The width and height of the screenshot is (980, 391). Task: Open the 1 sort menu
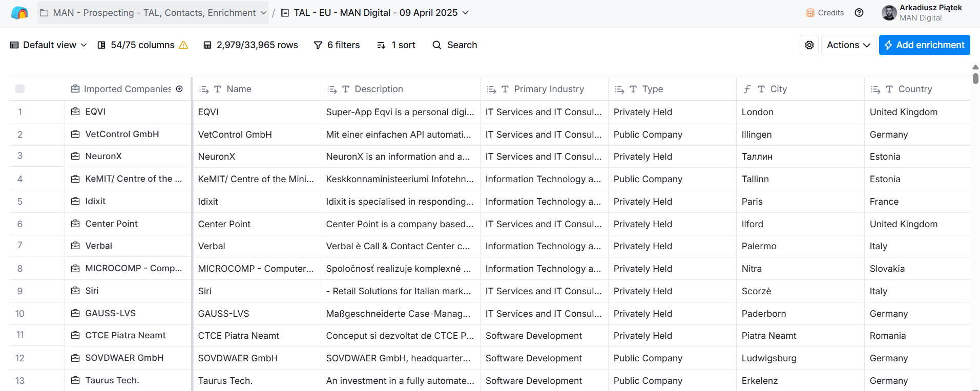[396, 45]
